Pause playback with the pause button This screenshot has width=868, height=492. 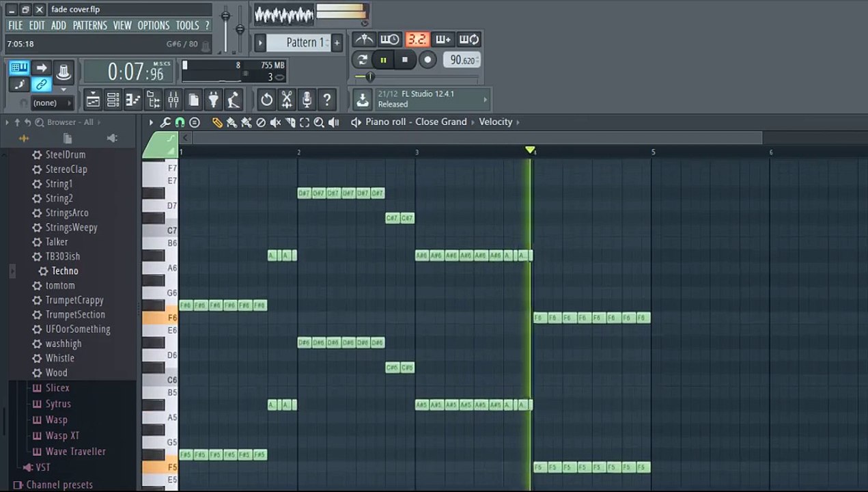[384, 60]
